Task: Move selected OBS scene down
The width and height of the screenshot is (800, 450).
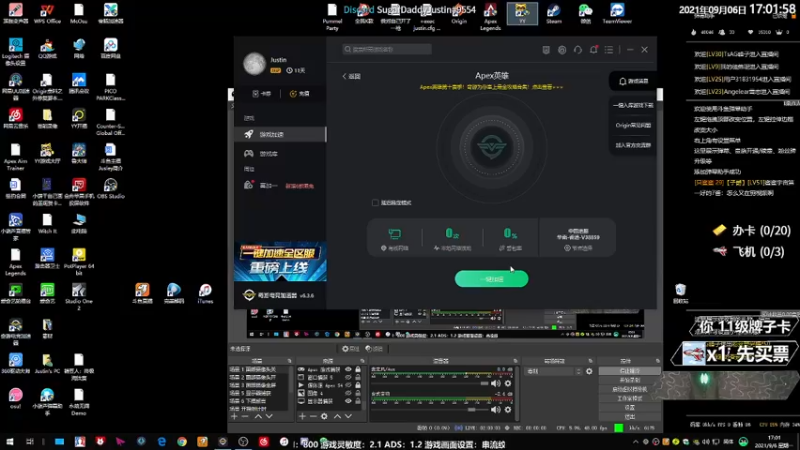Action: (x=269, y=416)
